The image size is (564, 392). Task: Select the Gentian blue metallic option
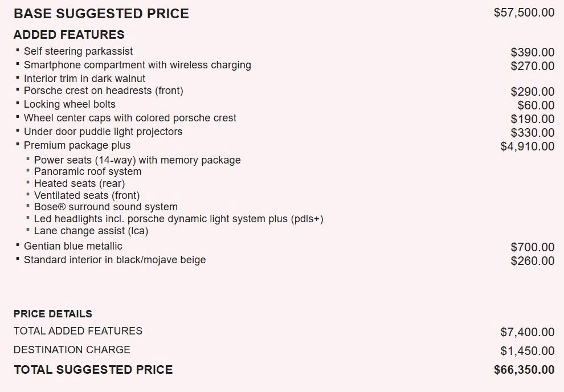point(73,246)
